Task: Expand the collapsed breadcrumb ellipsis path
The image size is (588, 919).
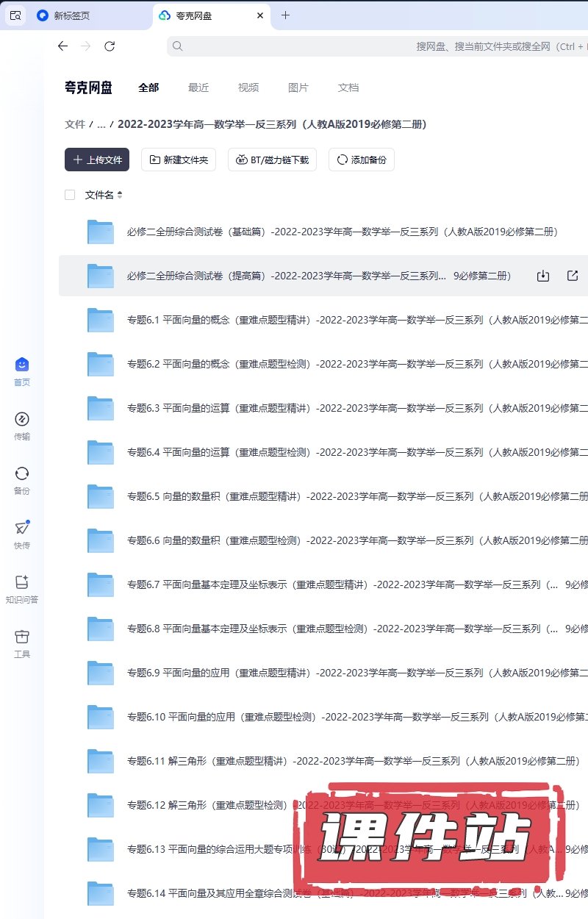Action: tap(101, 124)
